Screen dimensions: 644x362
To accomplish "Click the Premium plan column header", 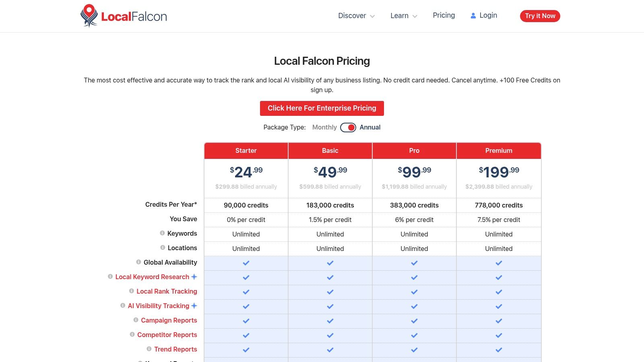I will [499, 150].
